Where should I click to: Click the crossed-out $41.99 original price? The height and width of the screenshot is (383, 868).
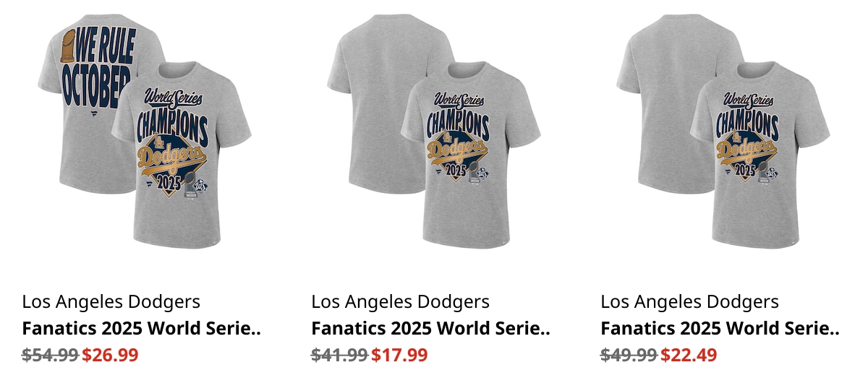coord(339,355)
